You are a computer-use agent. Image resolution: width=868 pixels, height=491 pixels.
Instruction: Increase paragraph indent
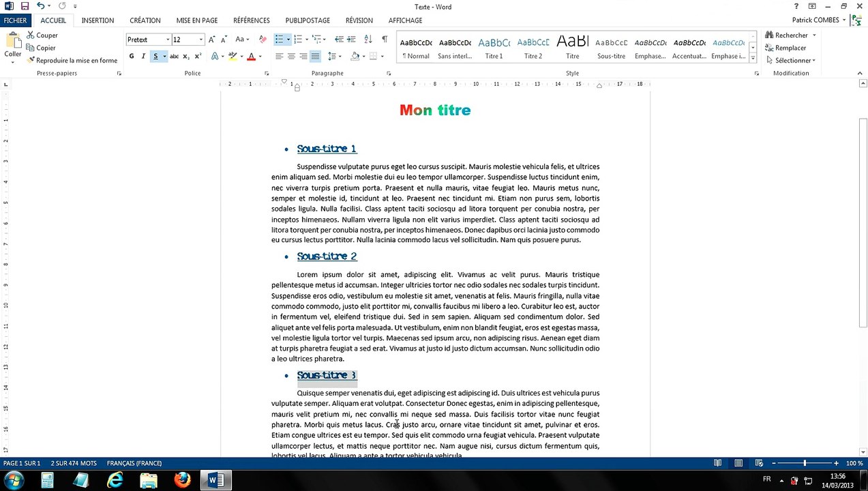click(351, 39)
